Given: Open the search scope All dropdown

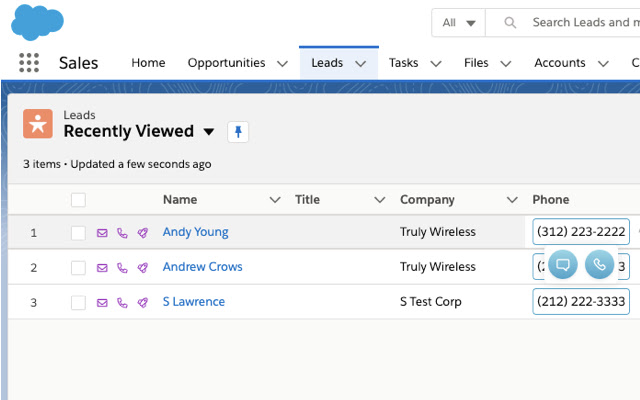Looking at the screenshot, I should tap(458, 22).
